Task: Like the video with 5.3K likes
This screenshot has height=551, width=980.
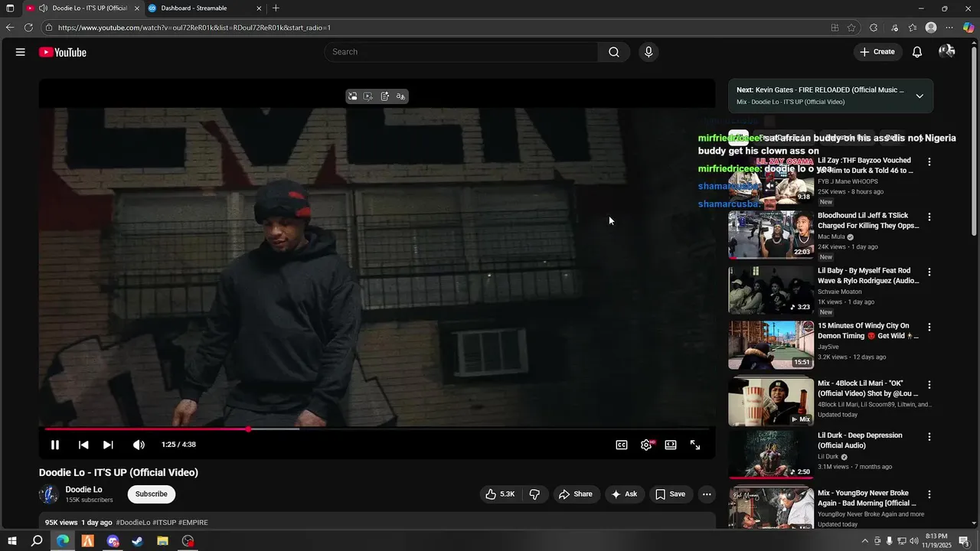Action: pyautogui.click(x=499, y=494)
